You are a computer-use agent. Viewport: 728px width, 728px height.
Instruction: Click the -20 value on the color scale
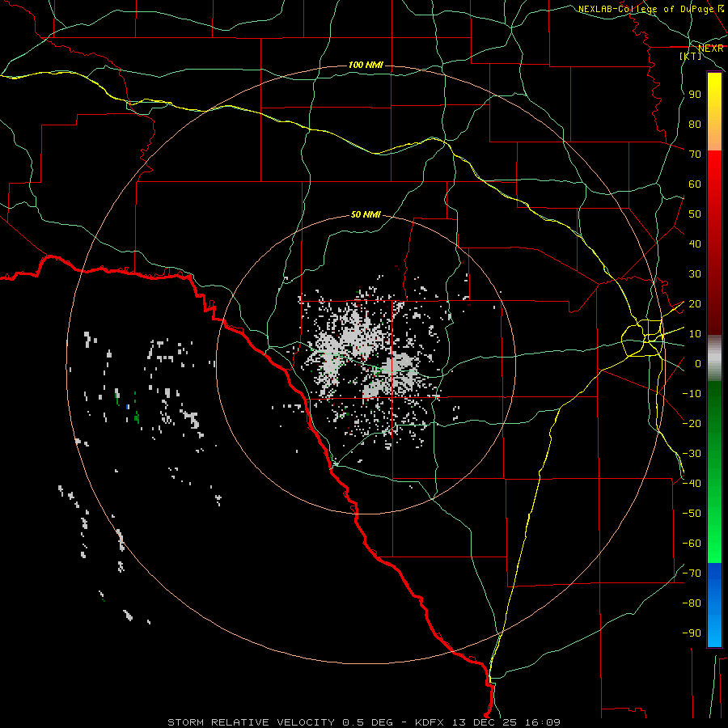point(692,424)
